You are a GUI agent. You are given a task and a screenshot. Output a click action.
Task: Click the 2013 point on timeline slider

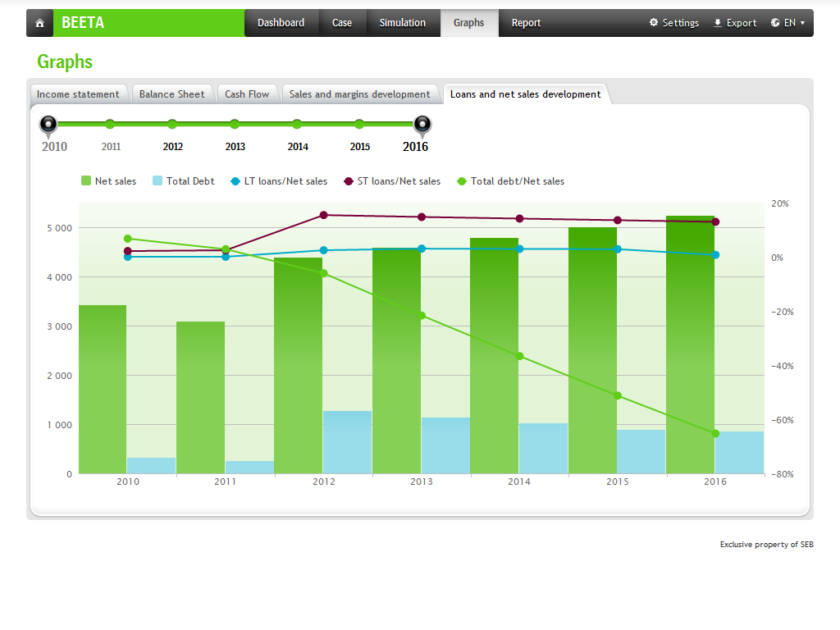pos(235,124)
